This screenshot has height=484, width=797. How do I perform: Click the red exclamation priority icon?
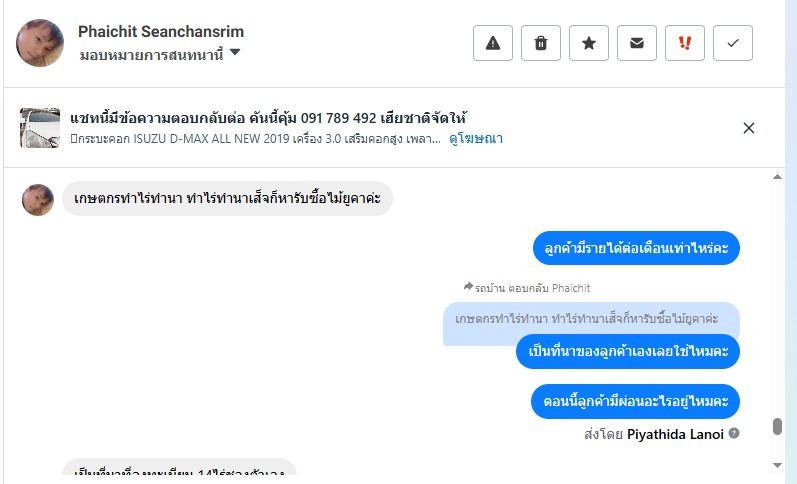(x=685, y=43)
